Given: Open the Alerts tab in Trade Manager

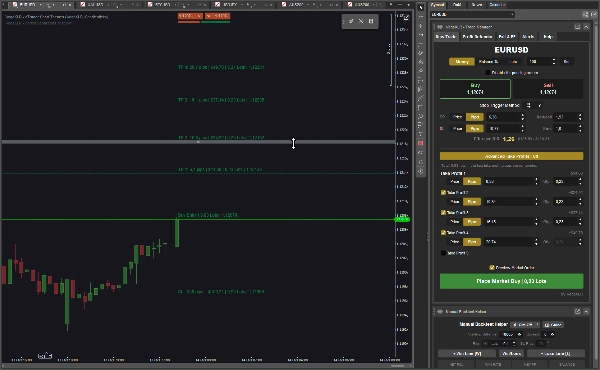Looking at the screenshot, I should [x=528, y=36].
